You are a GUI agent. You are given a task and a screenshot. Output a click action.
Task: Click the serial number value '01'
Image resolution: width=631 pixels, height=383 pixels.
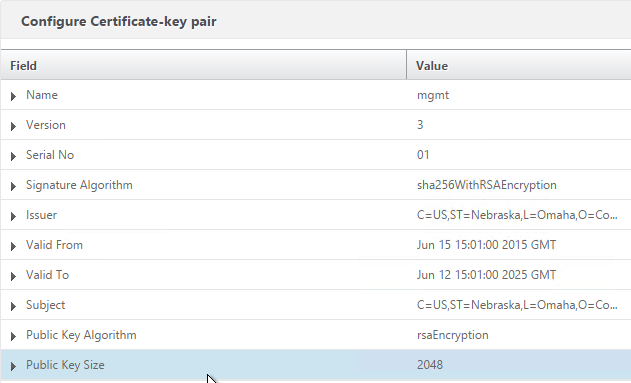(423, 155)
